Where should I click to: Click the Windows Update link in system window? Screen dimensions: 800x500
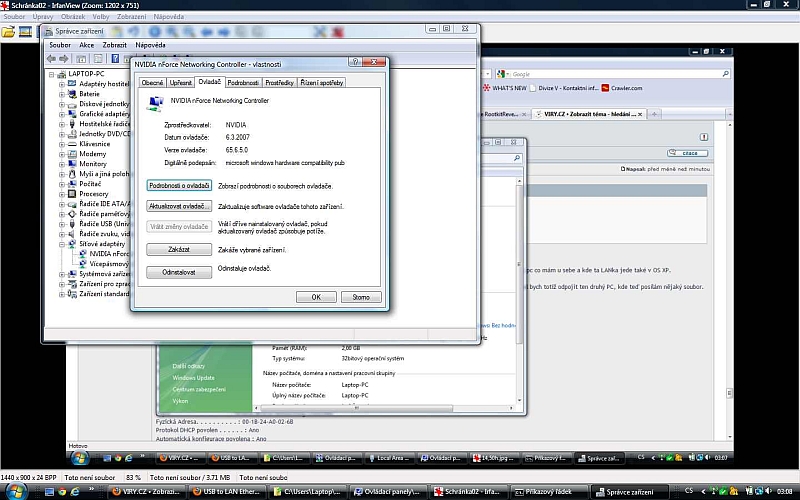[193, 378]
